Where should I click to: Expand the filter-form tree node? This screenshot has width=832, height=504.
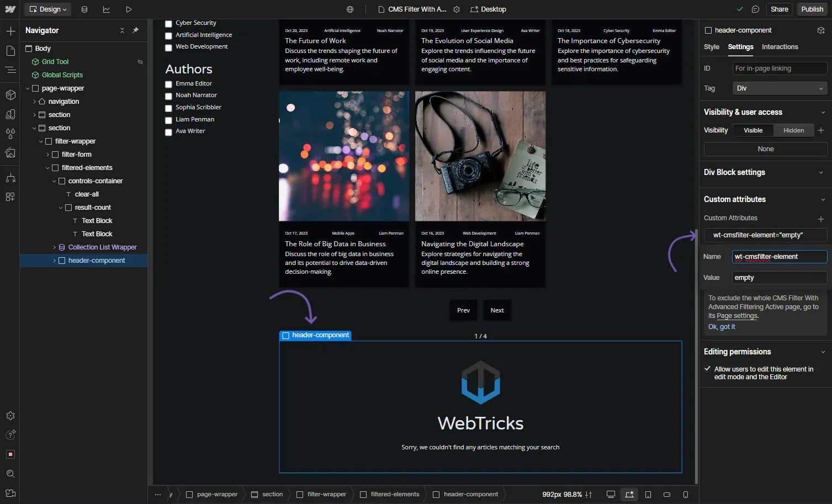pos(47,155)
